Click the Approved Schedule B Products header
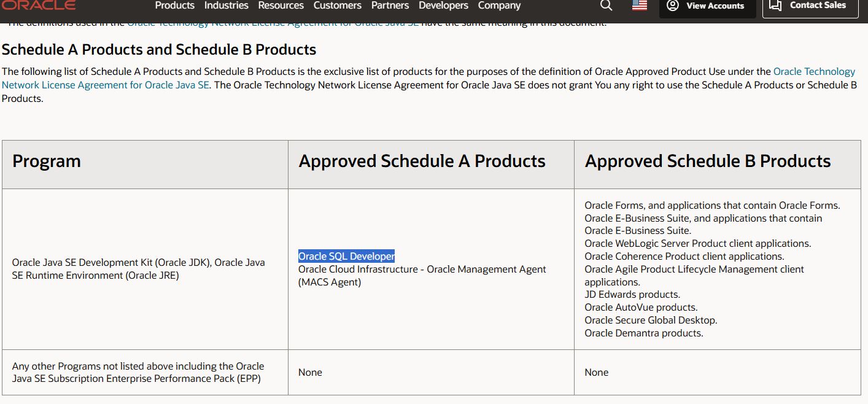Screen dimensions: 868x404 (708, 161)
